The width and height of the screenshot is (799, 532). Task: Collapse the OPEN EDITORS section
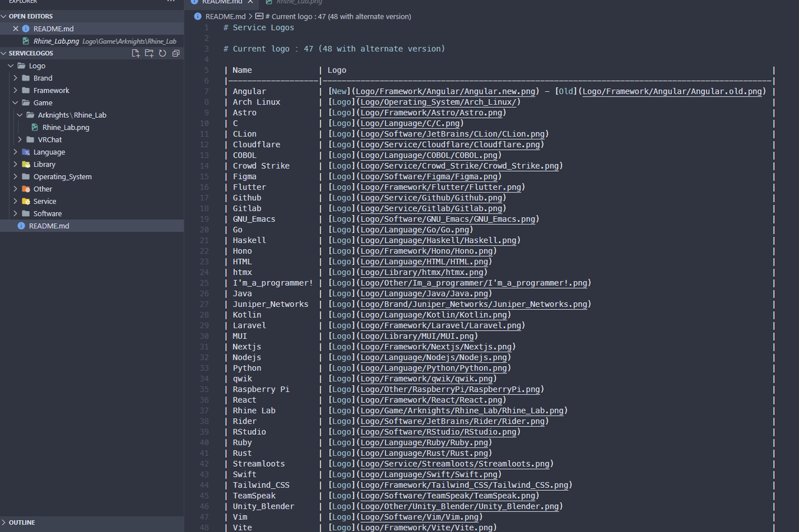[x=4, y=16]
